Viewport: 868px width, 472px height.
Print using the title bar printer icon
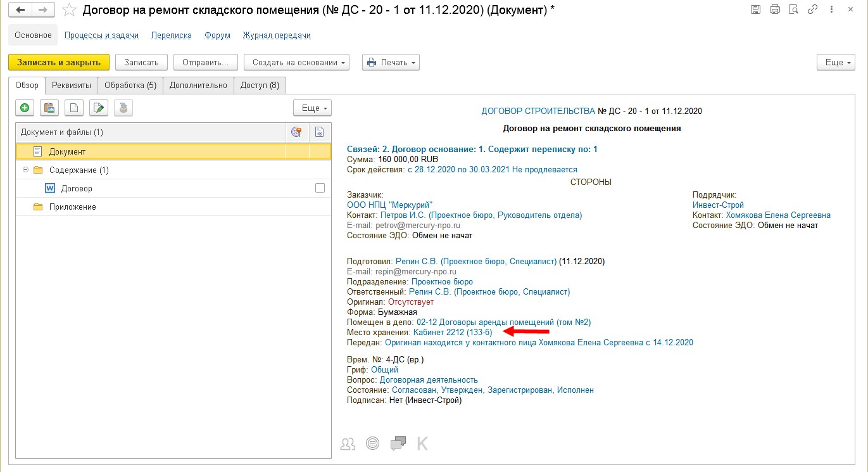(x=774, y=10)
